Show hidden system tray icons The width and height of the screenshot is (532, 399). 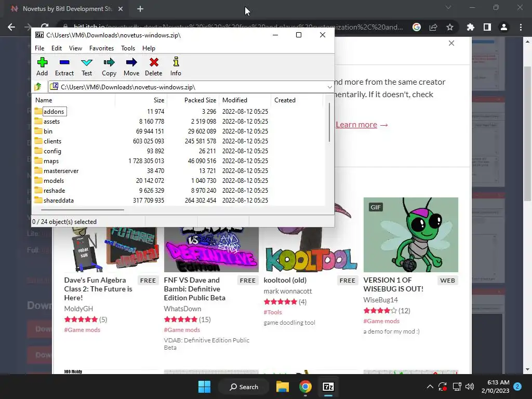pos(430,387)
